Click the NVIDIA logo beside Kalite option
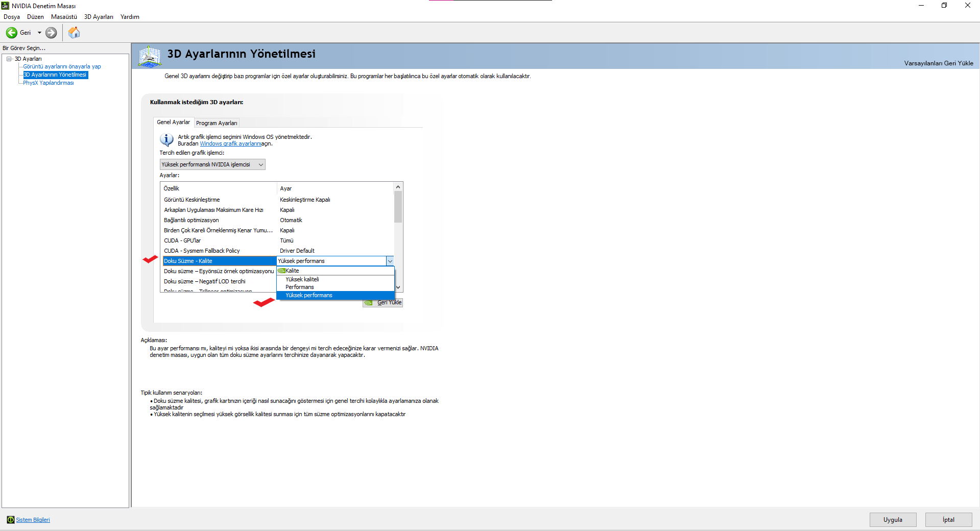The height and width of the screenshot is (531, 980). tap(281, 271)
